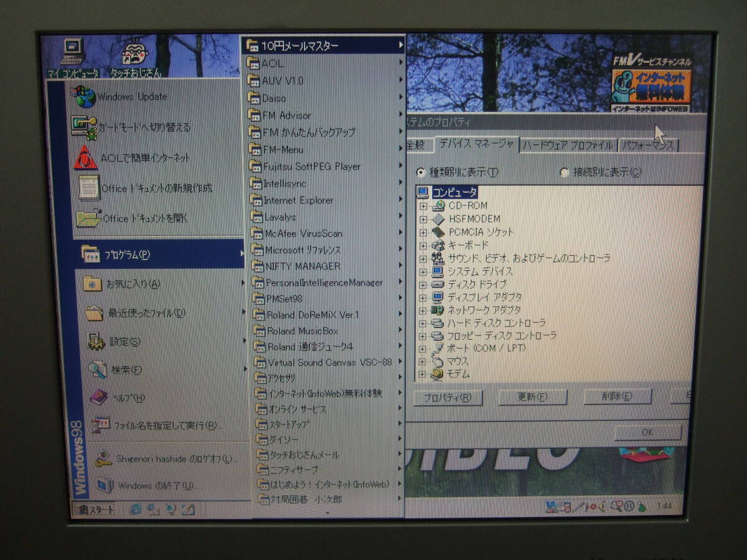This screenshot has width=747, height=560.
Task: Switch to the パフォーマンス tab
Action: [647, 146]
